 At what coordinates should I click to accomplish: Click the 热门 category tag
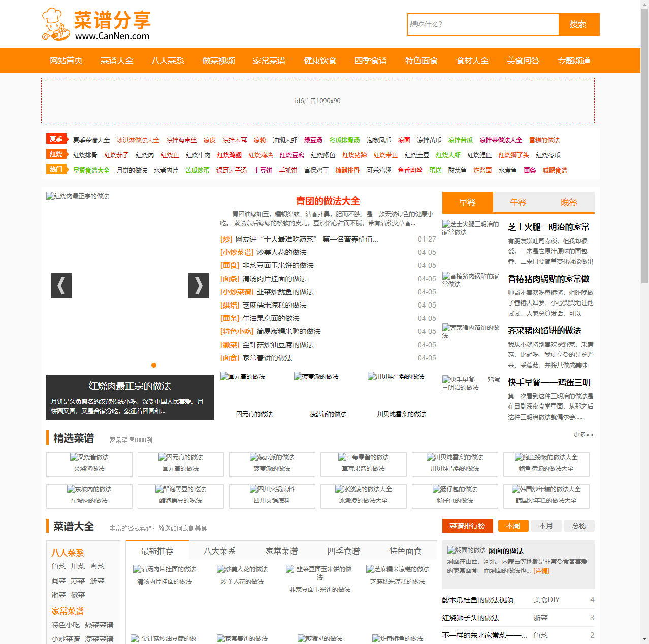pos(56,170)
